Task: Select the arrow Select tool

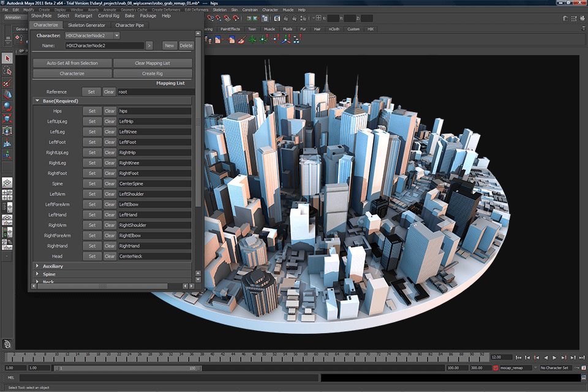Action: [x=7, y=58]
